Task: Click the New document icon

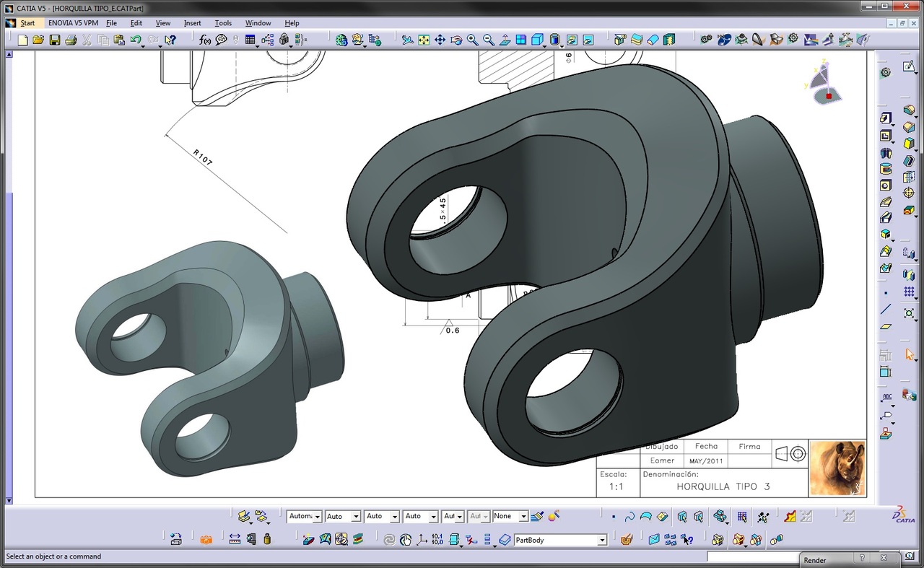Action: point(23,40)
